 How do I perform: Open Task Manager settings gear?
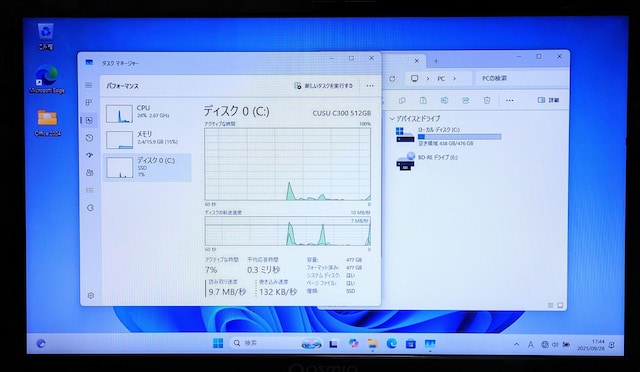coord(91,295)
